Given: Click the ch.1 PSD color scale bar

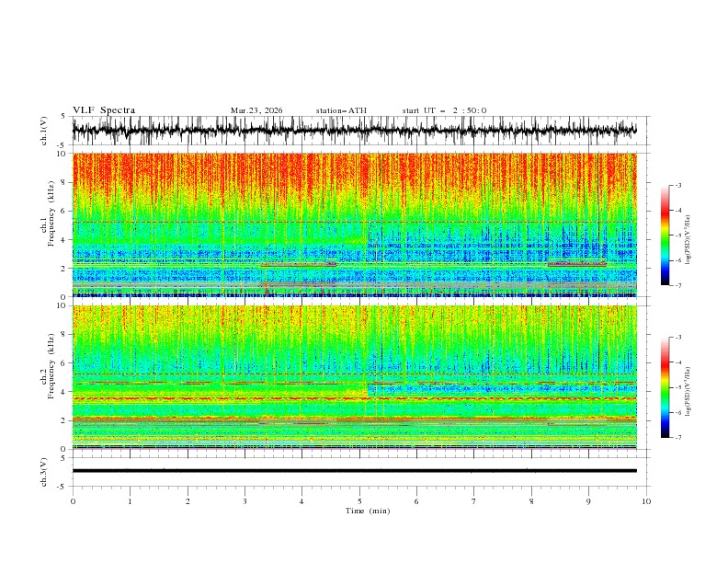Looking at the screenshot, I should (x=665, y=235).
